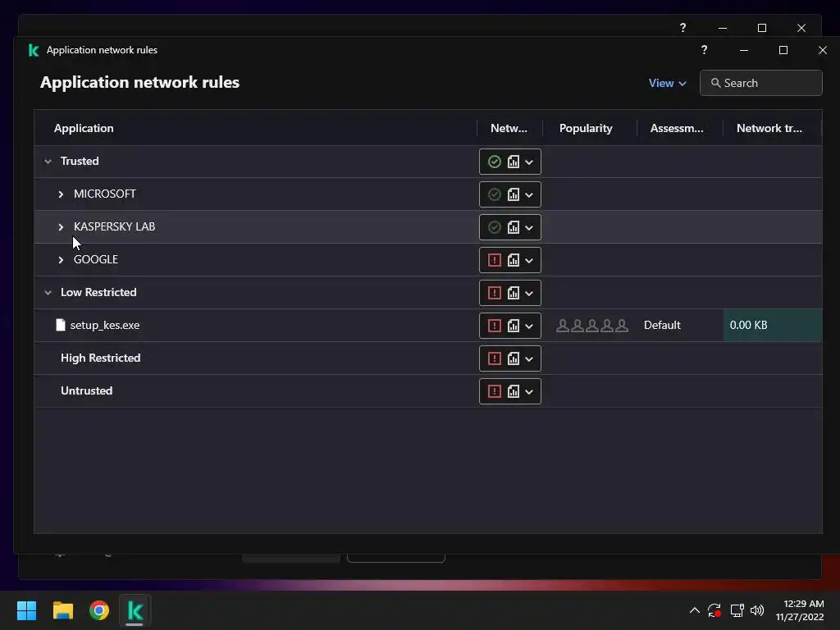Open the clock and date panel
Screen dimensions: 840x630
pos(800,610)
